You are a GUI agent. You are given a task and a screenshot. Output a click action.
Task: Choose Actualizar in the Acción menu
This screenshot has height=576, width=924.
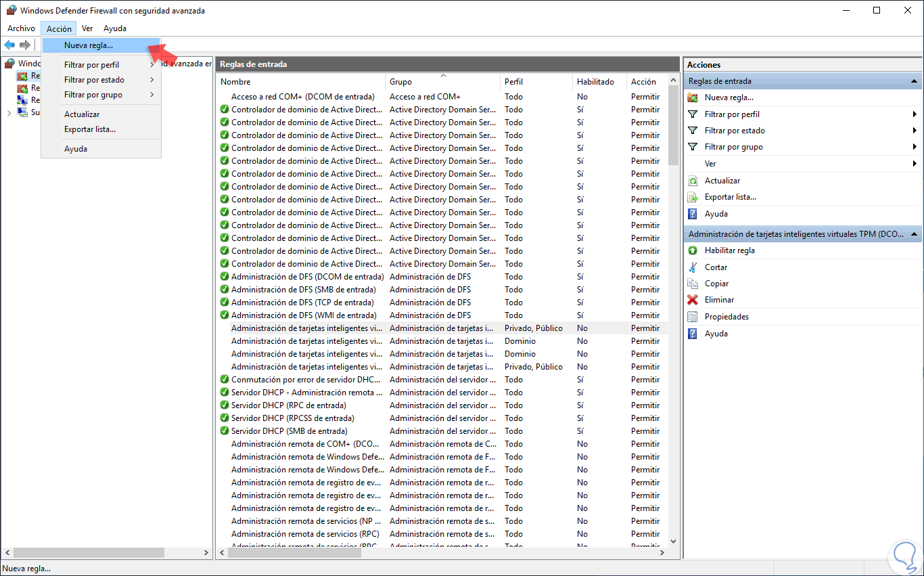(x=101, y=114)
